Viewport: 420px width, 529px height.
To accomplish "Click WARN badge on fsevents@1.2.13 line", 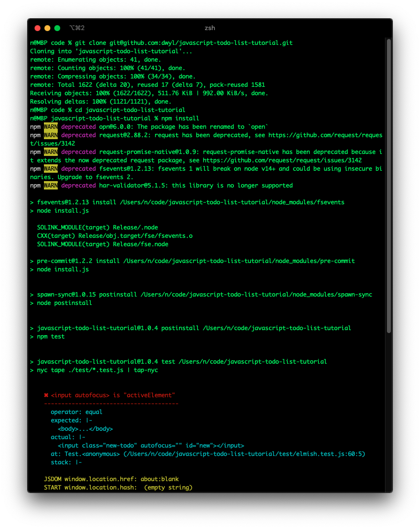I will (x=51, y=169).
